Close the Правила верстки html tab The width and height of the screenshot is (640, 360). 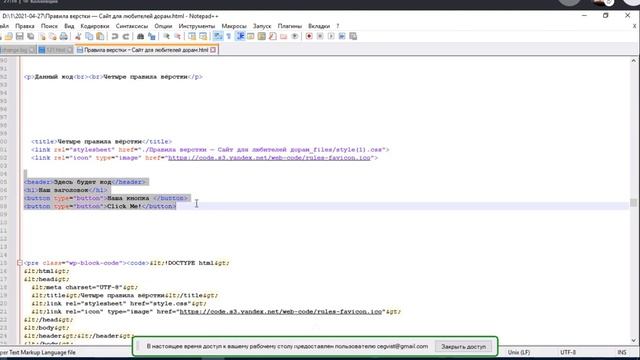click(x=213, y=50)
